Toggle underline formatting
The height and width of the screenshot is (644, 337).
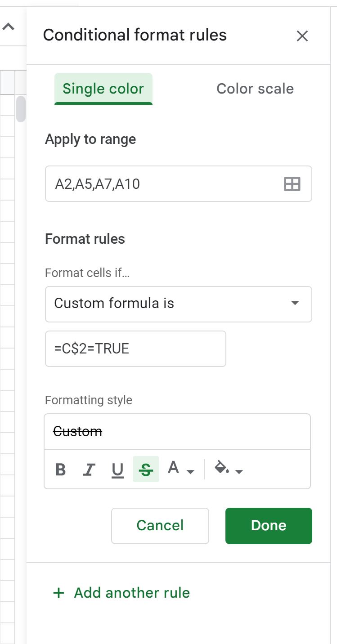(x=117, y=470)
